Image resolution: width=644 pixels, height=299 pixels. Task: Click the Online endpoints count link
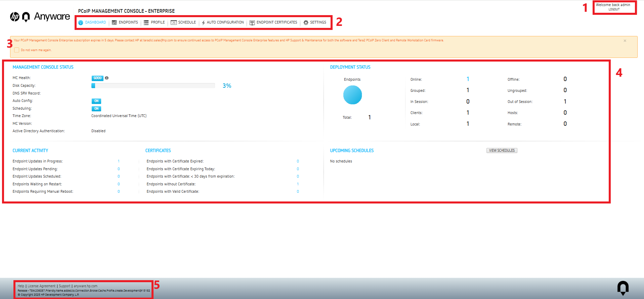click(468, 79)
